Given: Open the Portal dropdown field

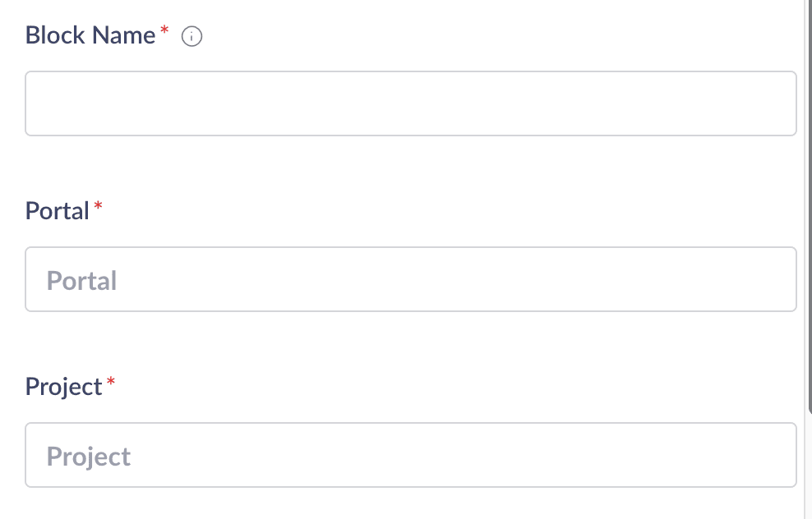Looking at the screenshot, I should 411,279.
